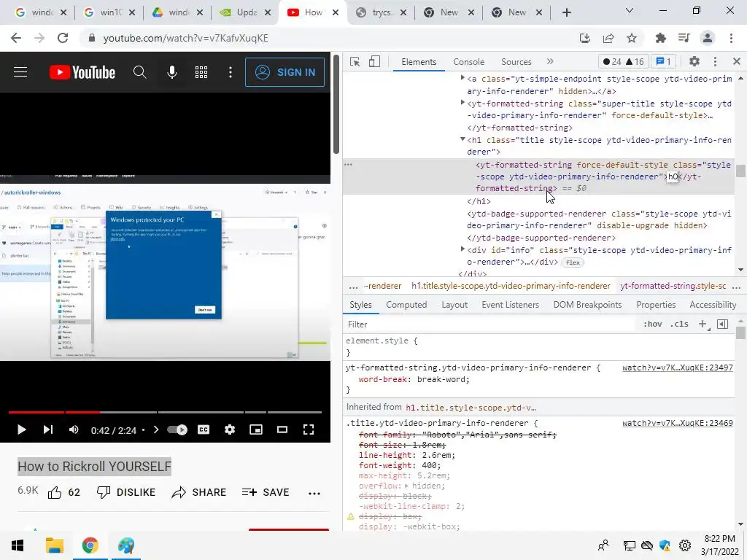Open DevTools customize three-dot menu
This screenshot has width=747, height=560.
click(x=715, y=61)
